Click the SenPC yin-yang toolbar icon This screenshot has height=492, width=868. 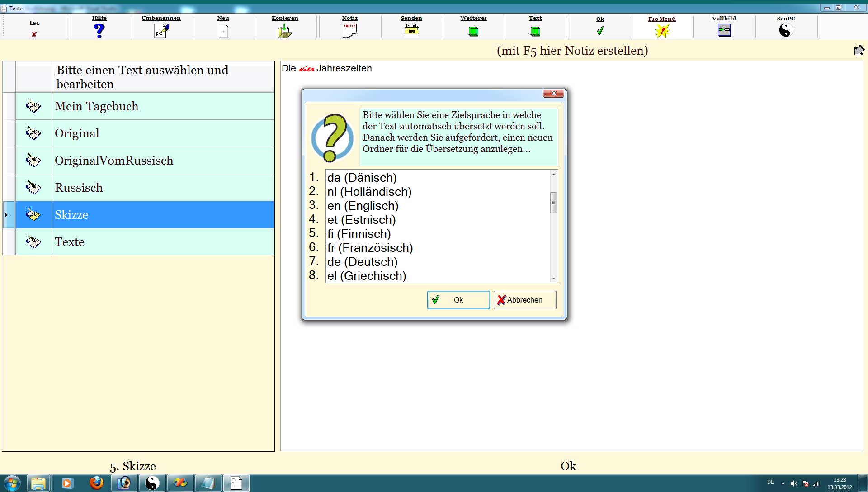[786, 30]
